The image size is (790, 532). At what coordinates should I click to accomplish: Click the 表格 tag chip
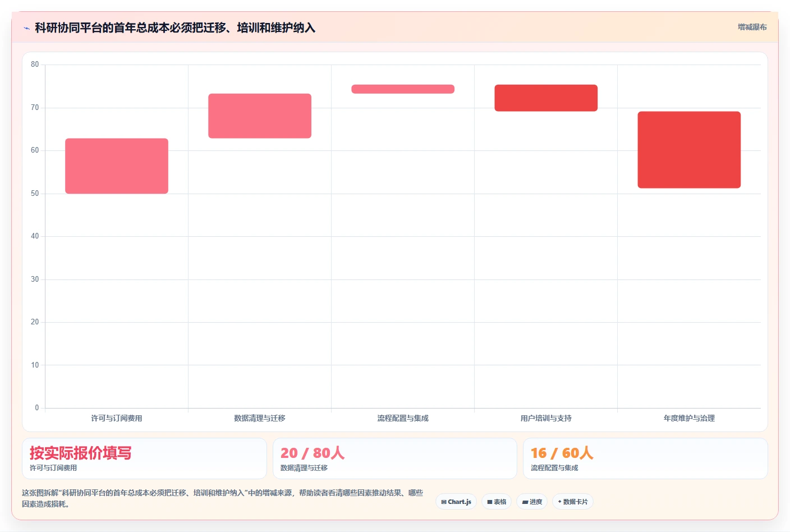coord(497,502)
